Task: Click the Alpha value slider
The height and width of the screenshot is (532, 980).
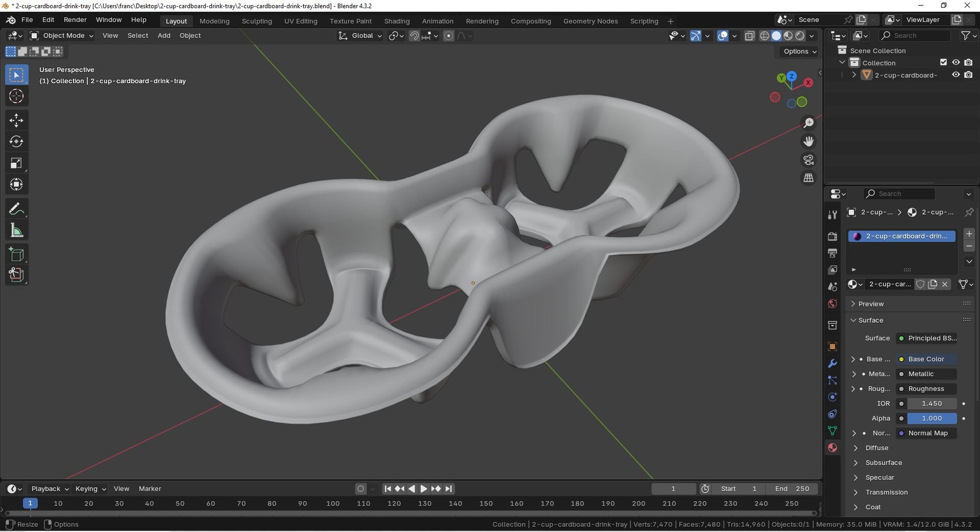Action: (x=932, y=418)
